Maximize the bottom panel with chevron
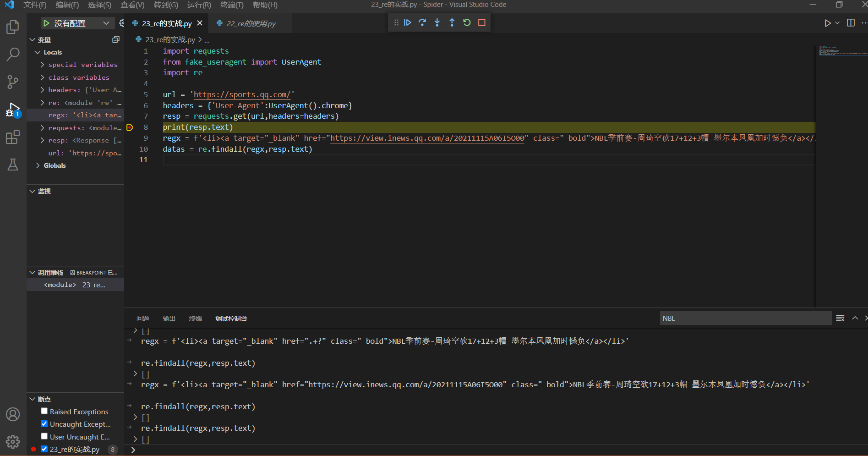Screen dimensions: 868x456 point(855,318)
